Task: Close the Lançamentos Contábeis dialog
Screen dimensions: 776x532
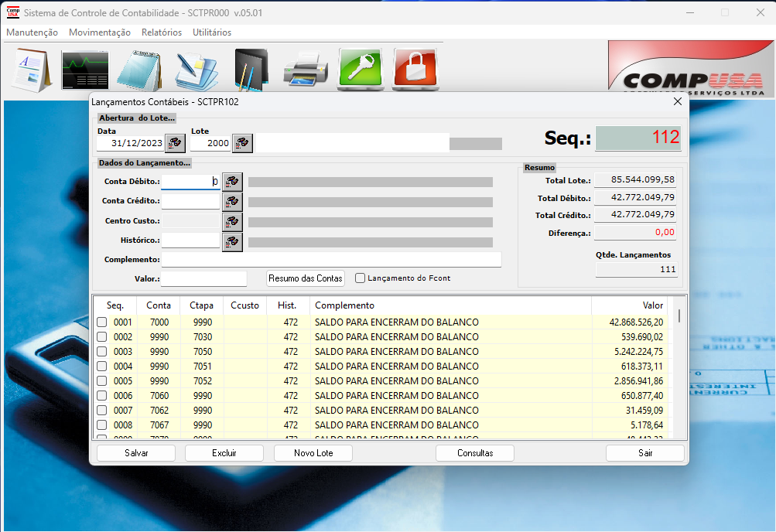Action: tap(678, 101)
